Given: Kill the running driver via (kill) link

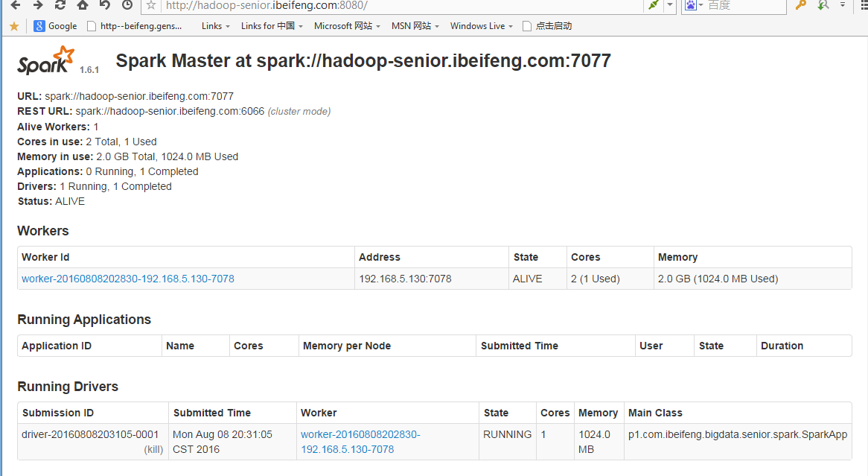Looking at the screenshot, I should [x=153, y=450].
